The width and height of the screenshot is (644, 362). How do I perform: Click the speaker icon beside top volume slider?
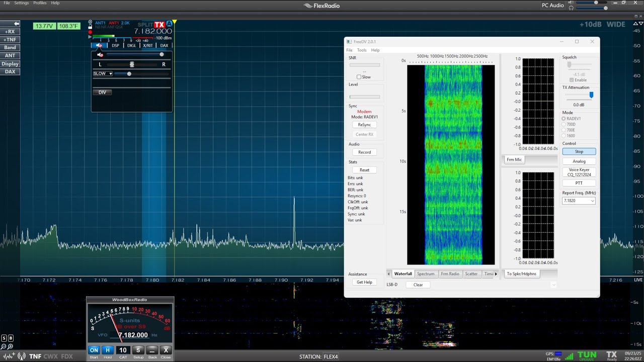coord(571,3)
